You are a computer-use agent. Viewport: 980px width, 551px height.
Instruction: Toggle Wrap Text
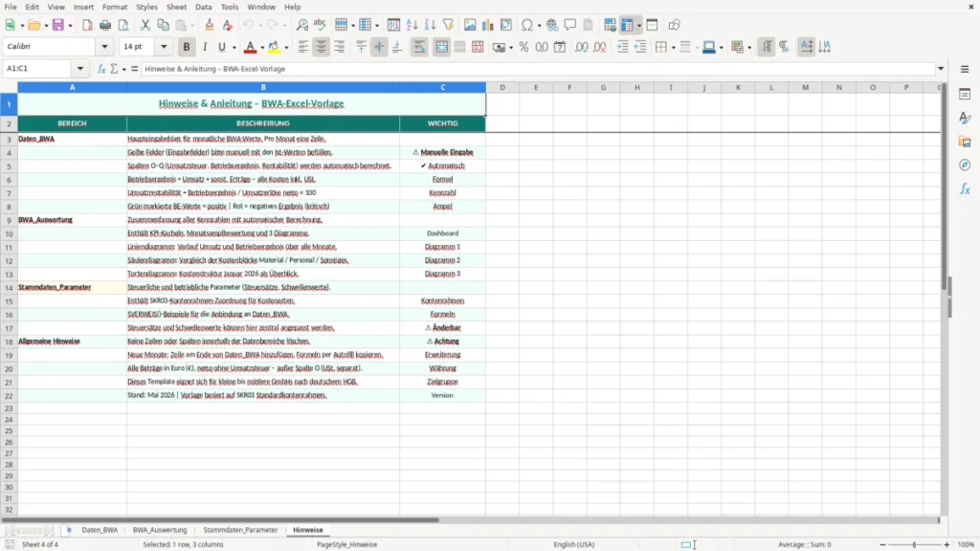419,47
